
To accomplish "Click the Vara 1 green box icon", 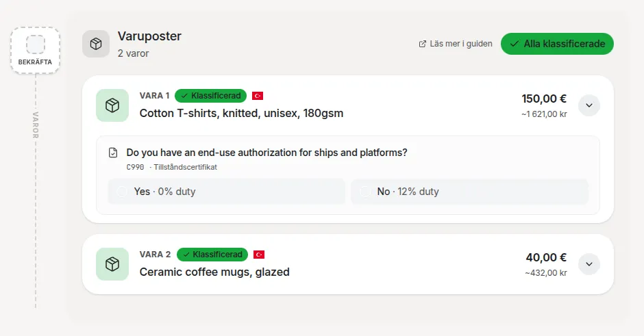I will 112,105.
